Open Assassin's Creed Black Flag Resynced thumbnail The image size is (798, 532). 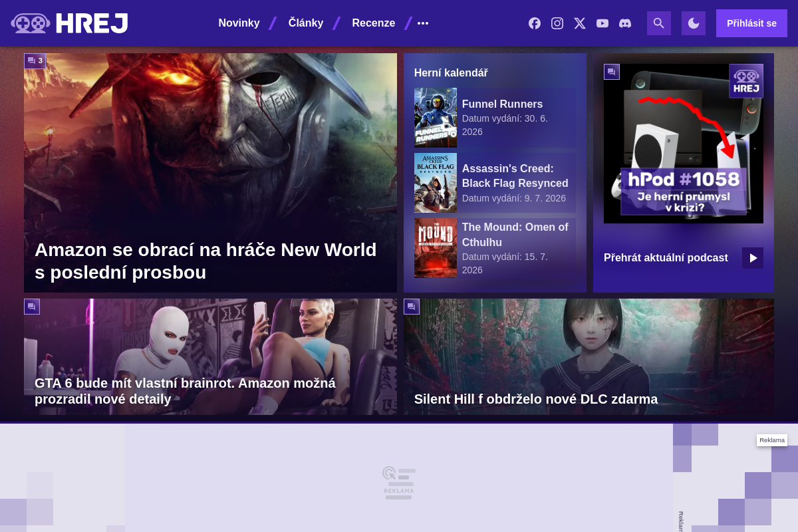click(436, 183)
